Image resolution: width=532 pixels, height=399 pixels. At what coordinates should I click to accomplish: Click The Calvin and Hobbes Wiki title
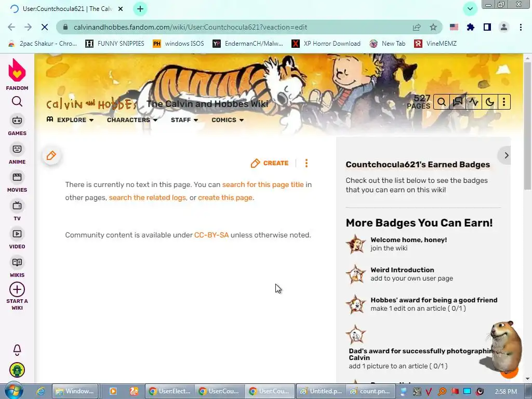tap(207, 104)
